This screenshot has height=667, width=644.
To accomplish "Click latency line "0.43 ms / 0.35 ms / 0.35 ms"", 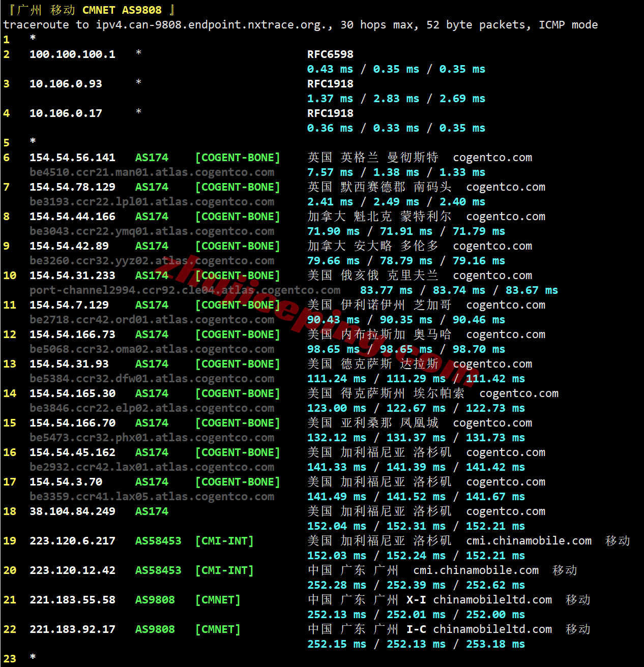I will pyautogui.click(x=396, y=69).
